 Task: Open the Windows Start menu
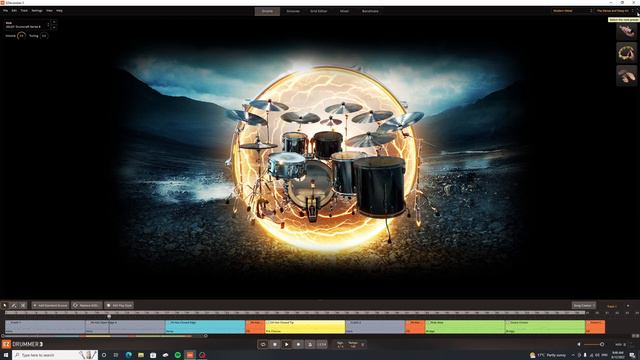[x=6, y=355]
